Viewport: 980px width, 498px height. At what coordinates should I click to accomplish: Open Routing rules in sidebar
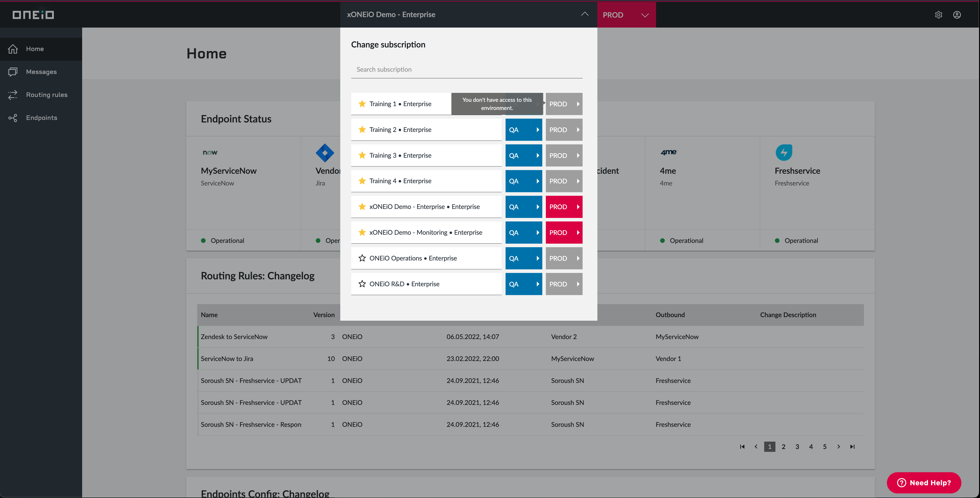tap(41, 95)
